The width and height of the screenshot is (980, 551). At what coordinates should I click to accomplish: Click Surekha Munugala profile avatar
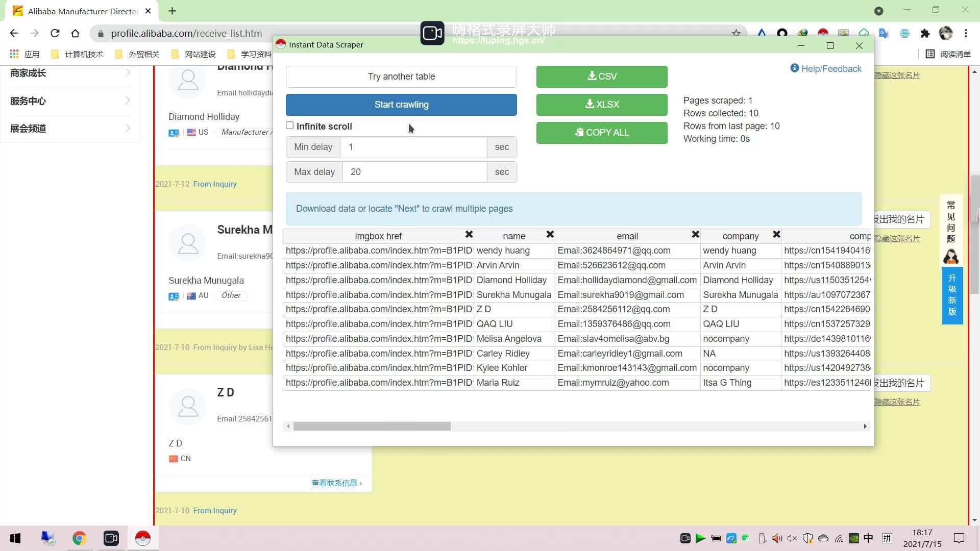tap(188, 243)
